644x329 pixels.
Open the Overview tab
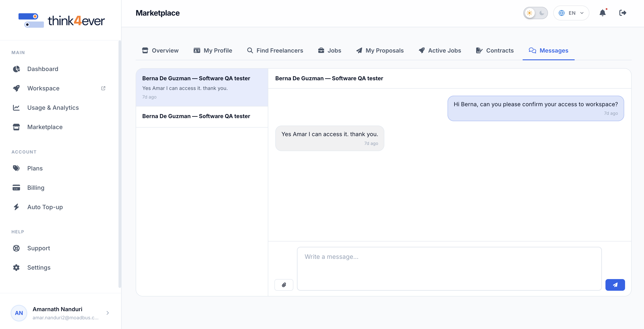pyautogui.click(x=160, y=50)
